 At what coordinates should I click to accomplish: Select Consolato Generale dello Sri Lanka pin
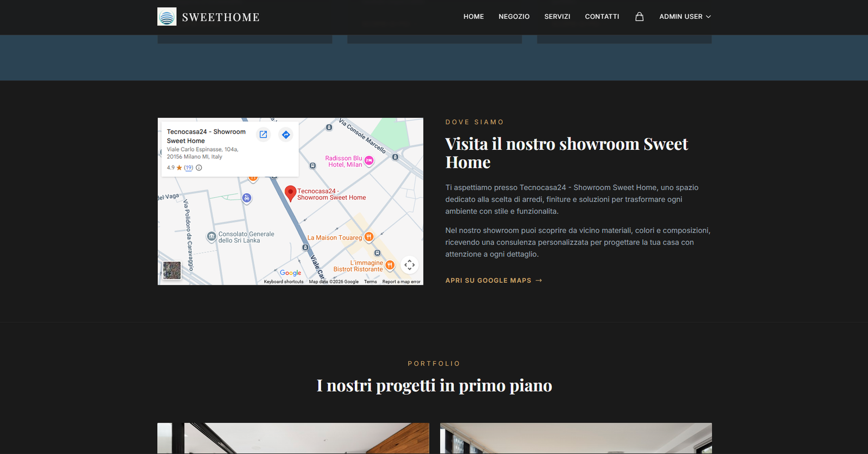pos(212,237)
